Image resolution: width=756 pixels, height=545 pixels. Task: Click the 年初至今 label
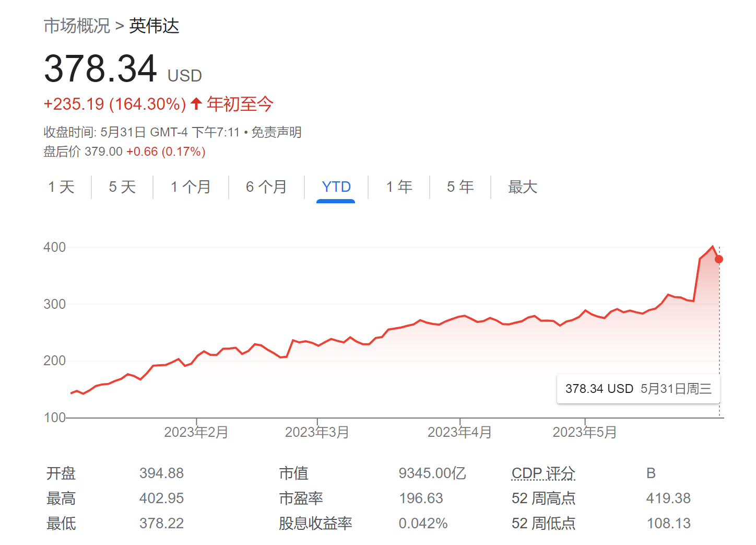(x=240, y=104)
